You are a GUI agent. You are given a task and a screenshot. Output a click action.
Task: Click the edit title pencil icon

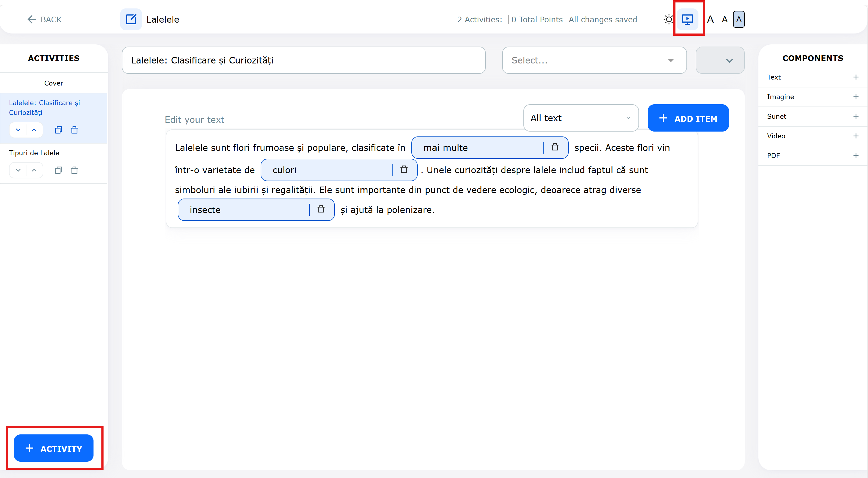click(131, 19)
